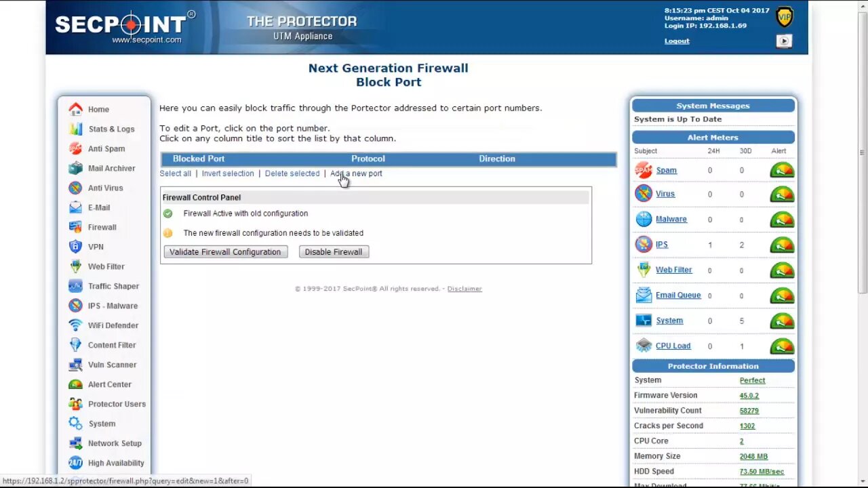This screenshot has width=868, height=488.
Task: Open Malware link in Alert Meters
Action: (671, 219)
